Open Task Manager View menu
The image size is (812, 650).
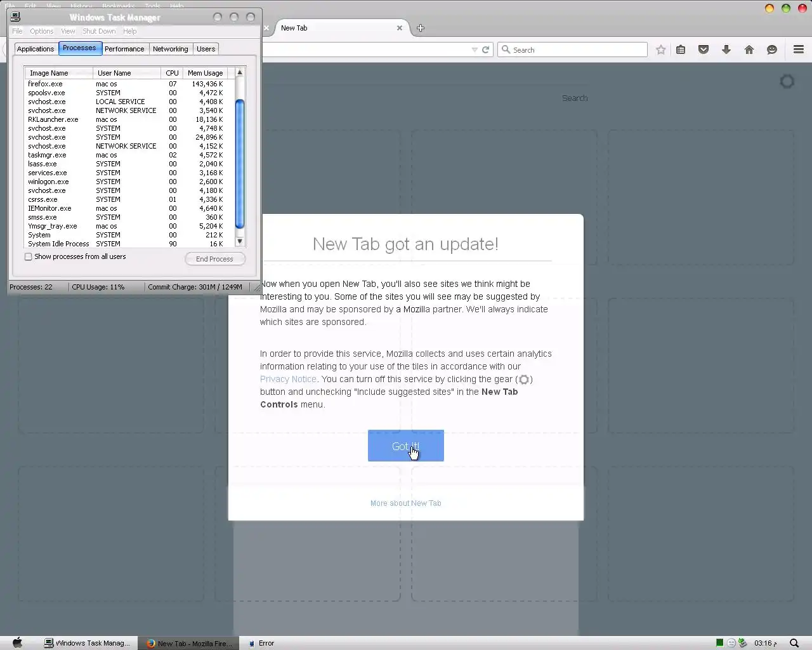[x=68, y=31]
